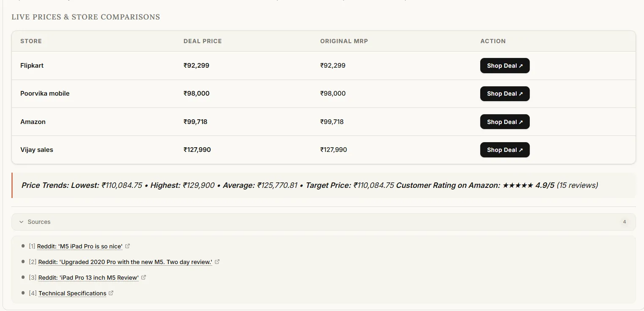Click Amazon original MRP ₹99,718
The image size is (644, 311).
point(332,122)
